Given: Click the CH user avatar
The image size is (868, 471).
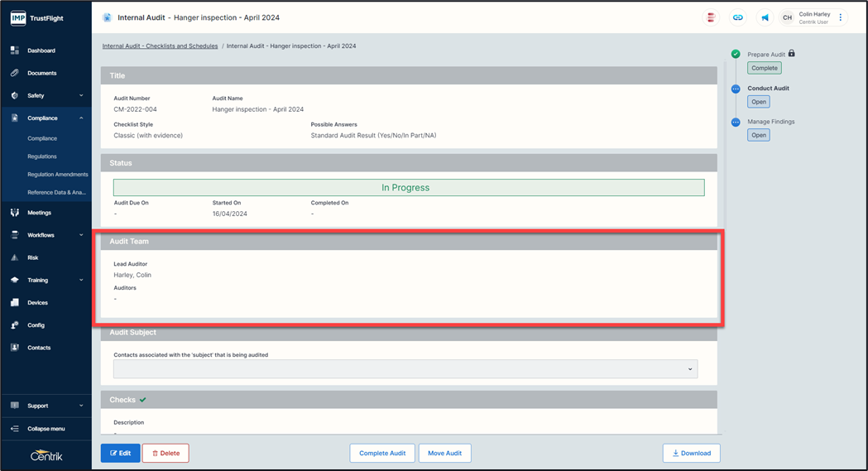Looking at the screenshot, I should tap(787, 17).
